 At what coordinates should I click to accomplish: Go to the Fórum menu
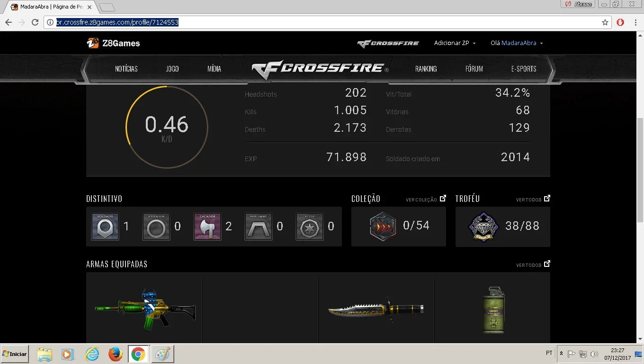[x=474, y=69]
